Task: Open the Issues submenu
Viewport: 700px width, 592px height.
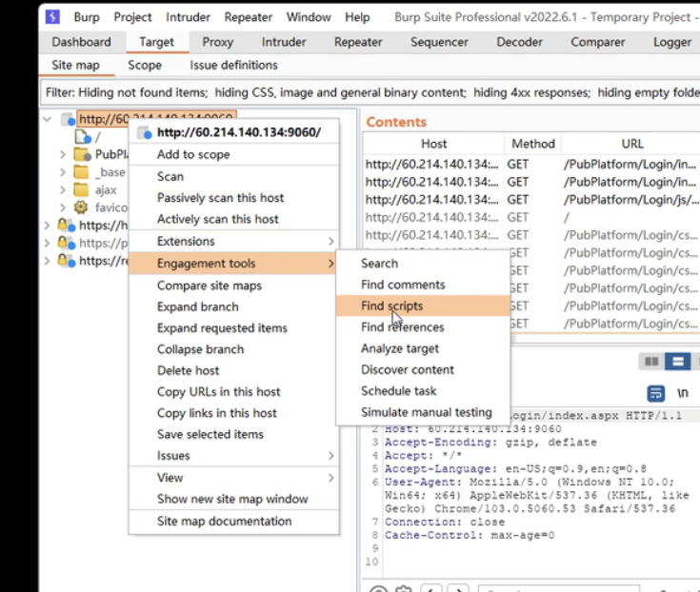Action: 234,456
